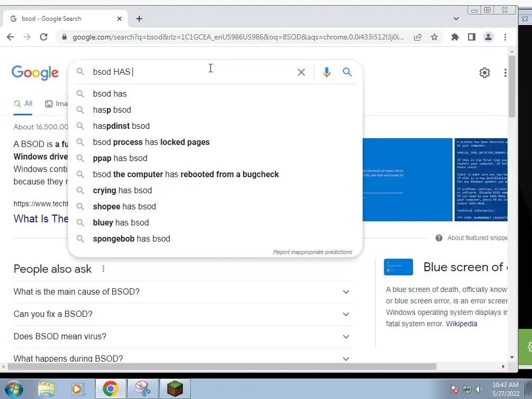
Task: Click the browser forward arrow
Action: coord(27,37)
